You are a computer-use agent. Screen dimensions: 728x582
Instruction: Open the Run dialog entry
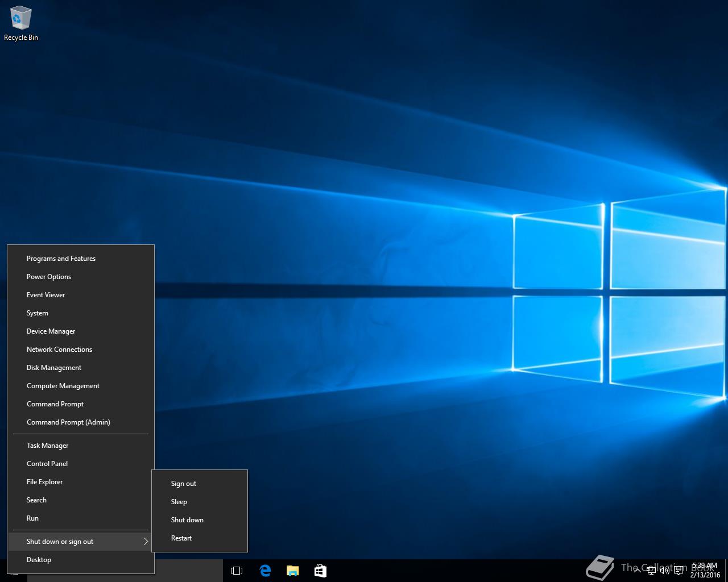(81, 518)
